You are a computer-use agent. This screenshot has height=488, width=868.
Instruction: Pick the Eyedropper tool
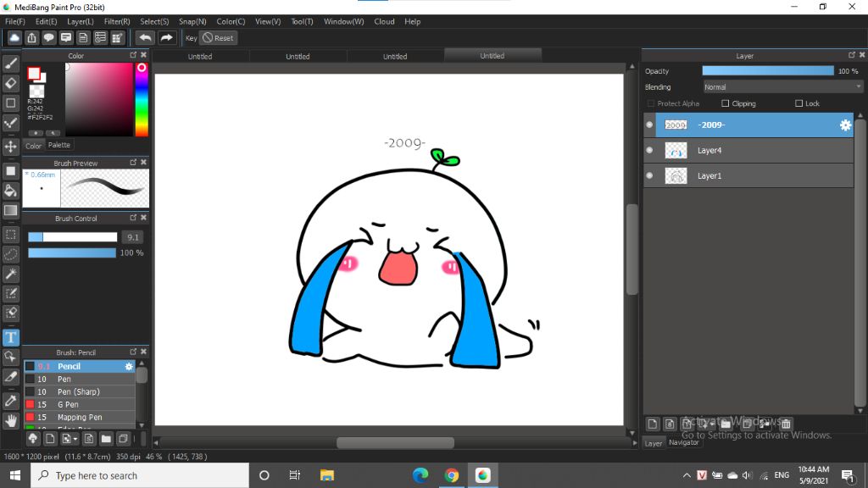[11, 400]
